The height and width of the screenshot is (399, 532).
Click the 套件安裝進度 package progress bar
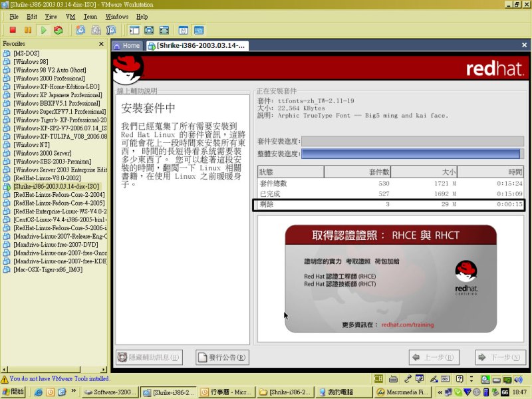pos(412,141)
